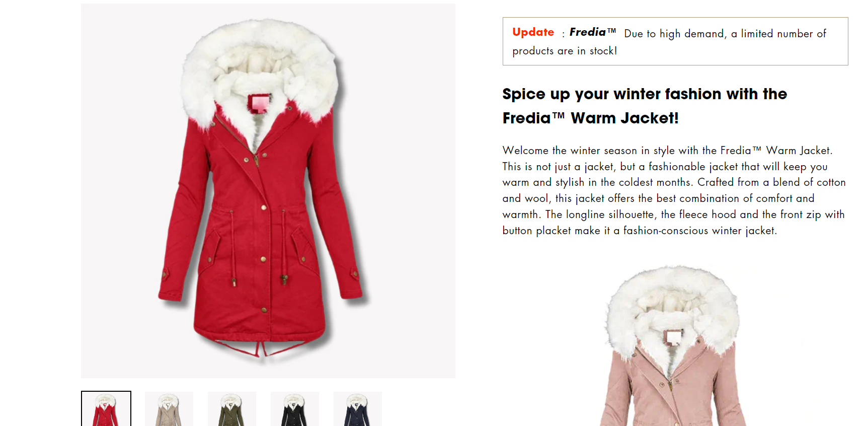Click the 'Fredia™ Warm Jacket!' heading line
The width and height of the screenshot is (868, 426).
pyautogui.click(x=590, y=118)
